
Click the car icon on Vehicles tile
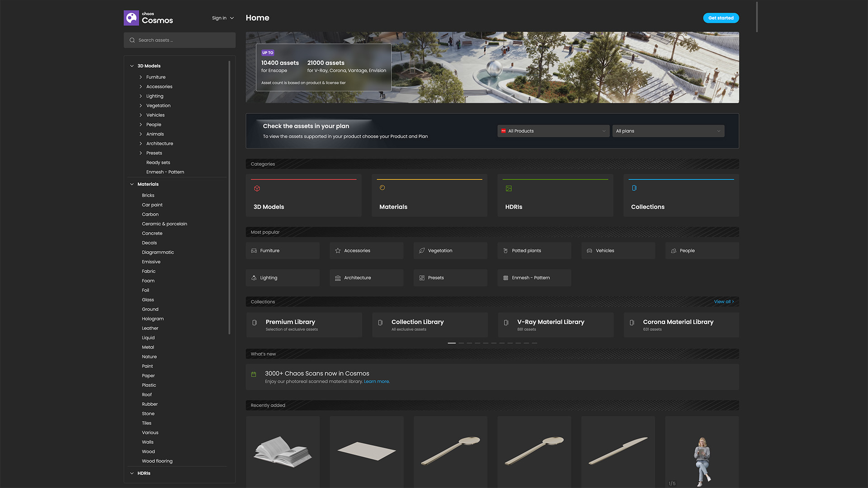coord(589,250)
